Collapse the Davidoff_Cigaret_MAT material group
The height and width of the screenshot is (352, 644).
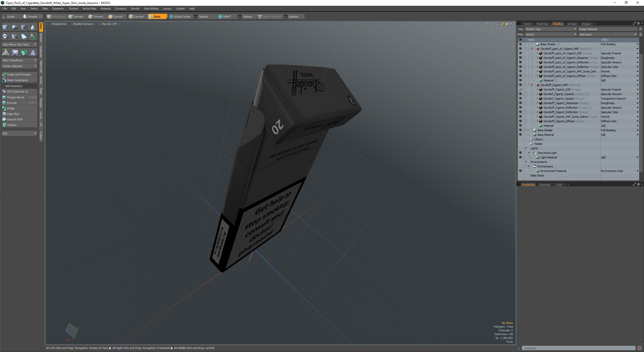[x=532, y=85]
